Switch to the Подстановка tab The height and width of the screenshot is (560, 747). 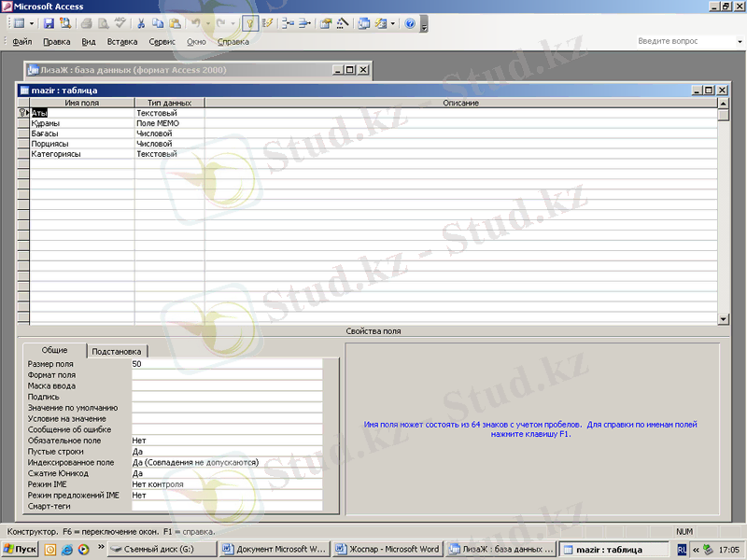coord(117,352)
